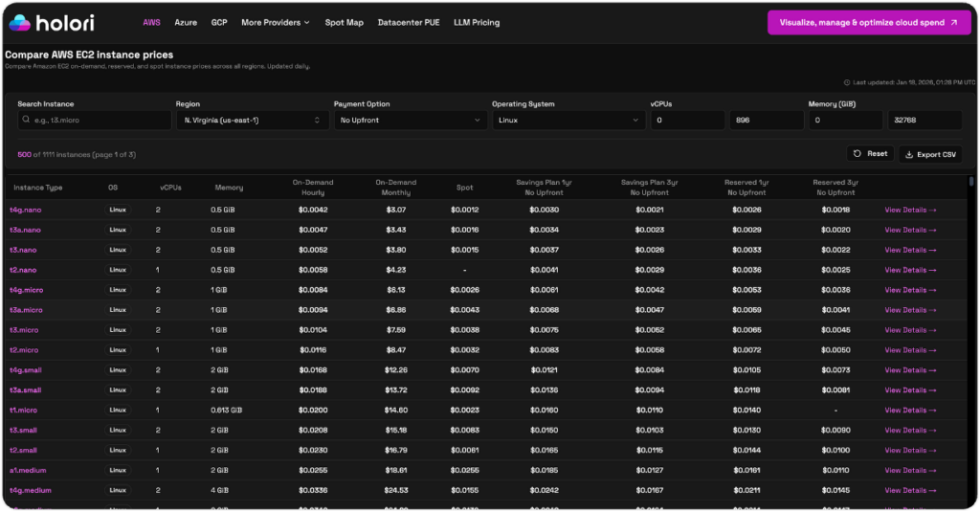Click the Linux badge in t4g.nano row
This screenshot has height=511, width=980.
tap(118, 210)
